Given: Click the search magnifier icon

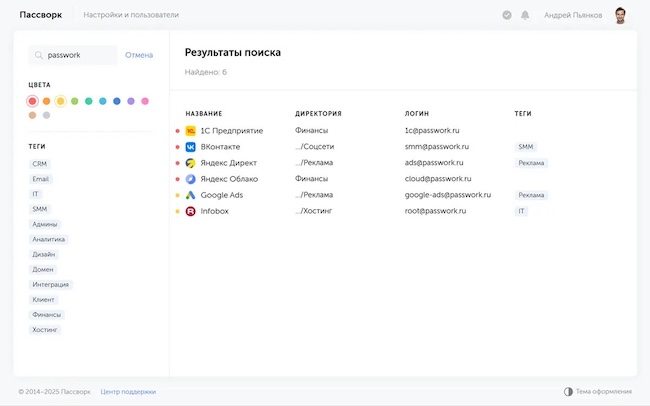Looking at the screenshot, I should point(39,55).
